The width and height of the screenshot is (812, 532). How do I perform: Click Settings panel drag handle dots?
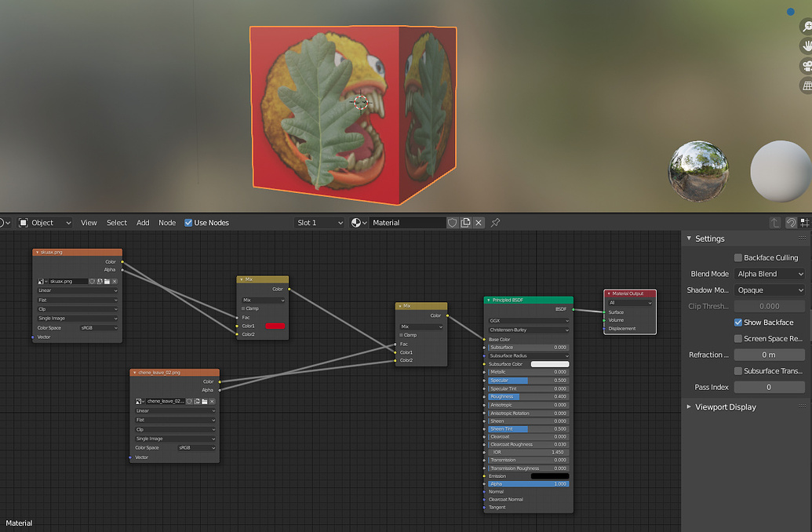coord(802,239)
